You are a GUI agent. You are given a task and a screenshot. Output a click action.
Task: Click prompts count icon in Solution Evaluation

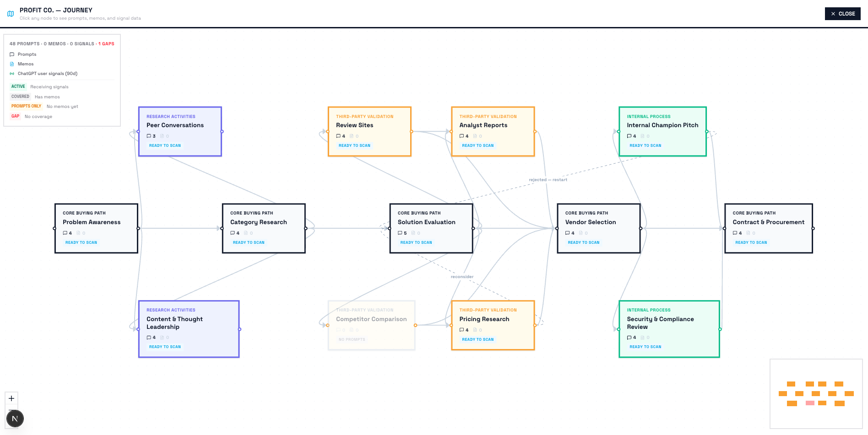[400, 233]
